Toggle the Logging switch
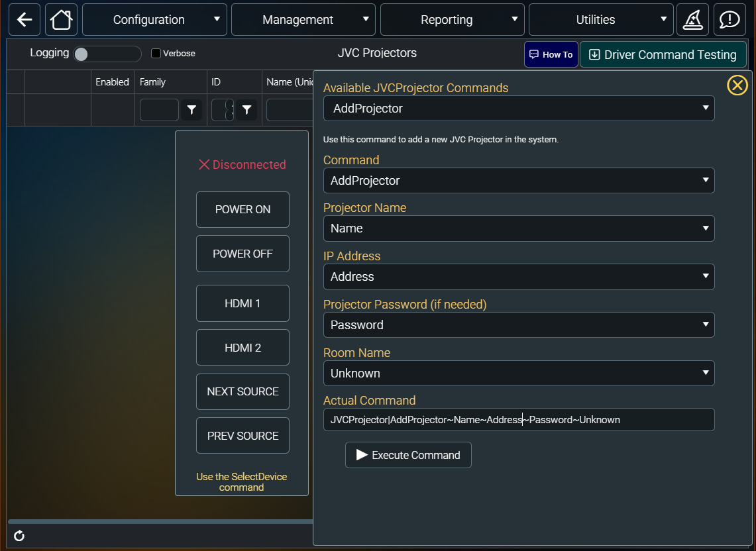Viewport: 756px width, 551px height. pos(107,54)
